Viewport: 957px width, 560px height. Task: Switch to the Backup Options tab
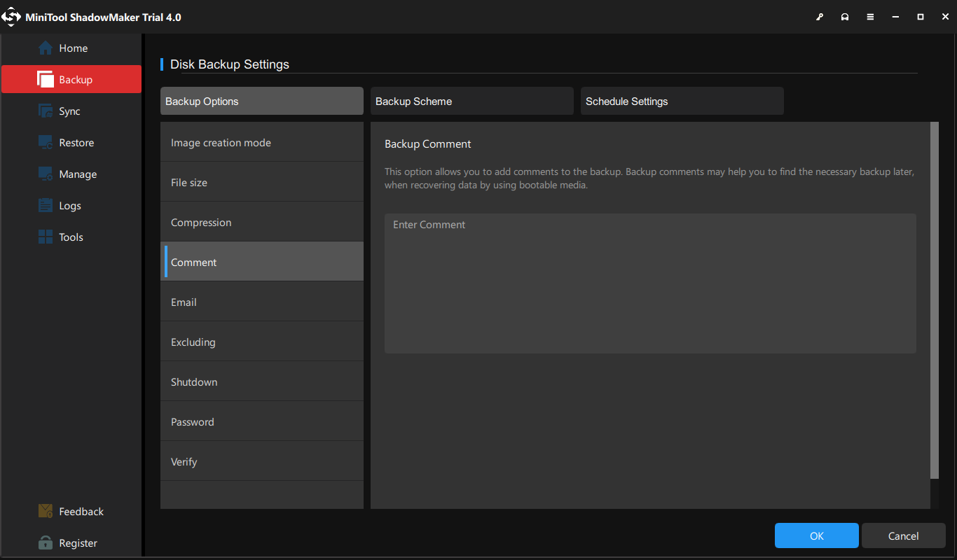tap(262, 101)
